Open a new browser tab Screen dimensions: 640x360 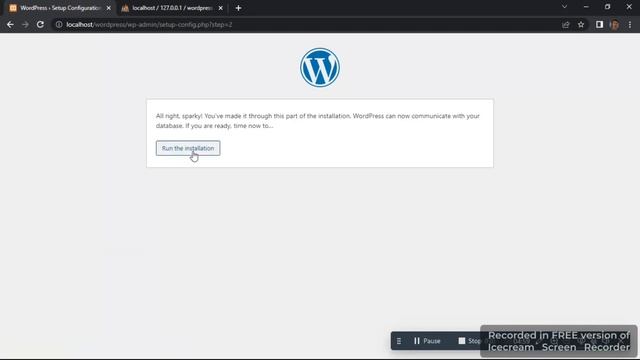coord(238,8)
